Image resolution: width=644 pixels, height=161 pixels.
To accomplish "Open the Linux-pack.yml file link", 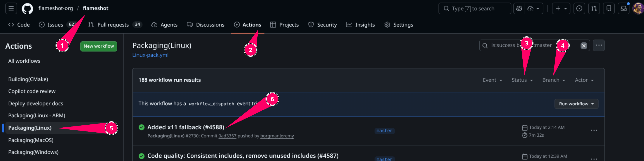I will 150,55.
